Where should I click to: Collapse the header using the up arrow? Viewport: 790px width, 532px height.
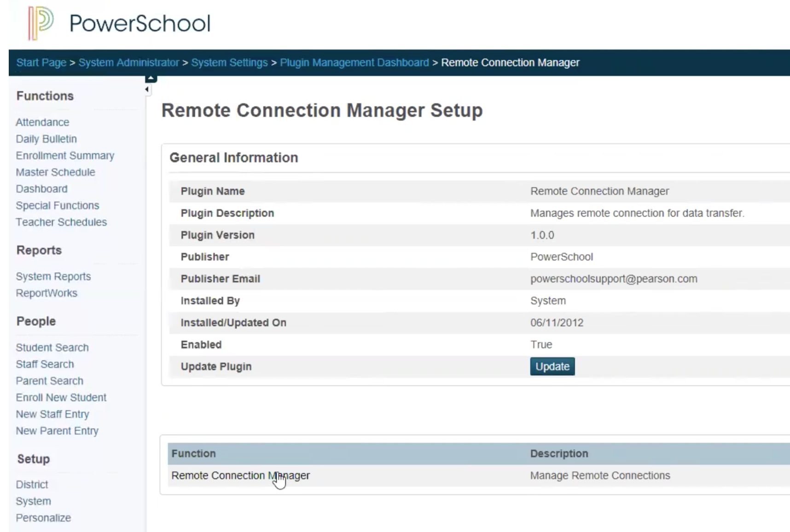151,79
